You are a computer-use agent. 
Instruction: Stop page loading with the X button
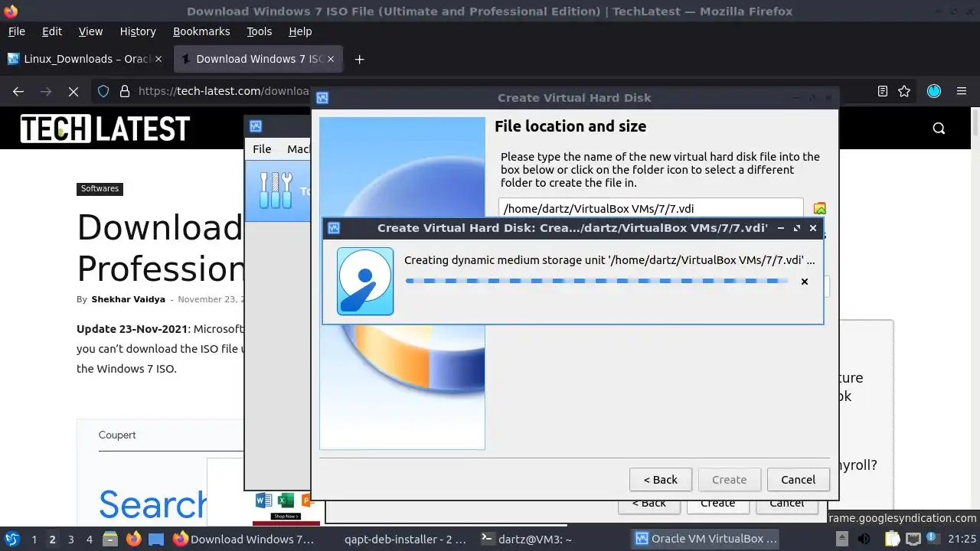point(73,91)
